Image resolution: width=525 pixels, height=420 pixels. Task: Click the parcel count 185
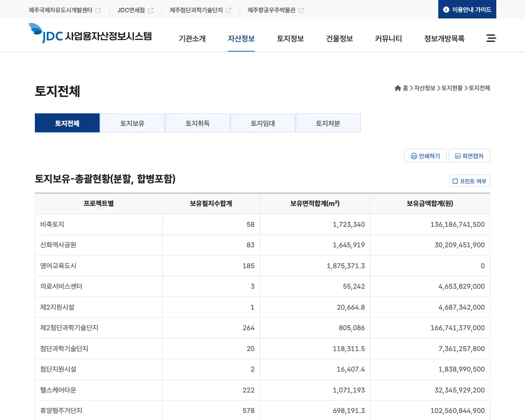pyautogui.click(x=249, y=266)
